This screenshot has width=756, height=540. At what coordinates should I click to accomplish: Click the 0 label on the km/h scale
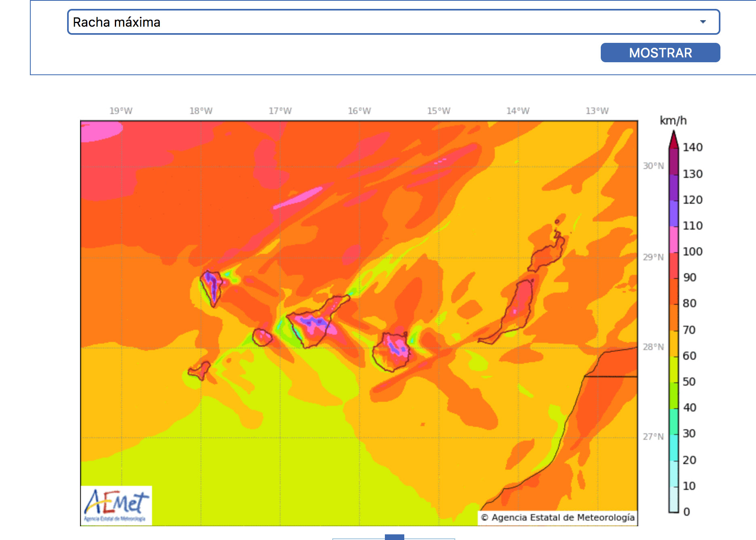pos(686,512)
